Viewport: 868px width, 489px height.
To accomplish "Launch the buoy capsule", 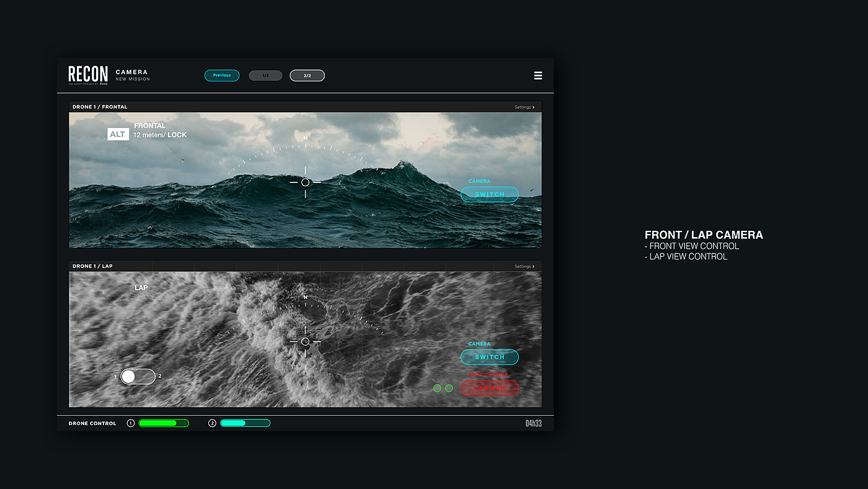I will 490,388.
